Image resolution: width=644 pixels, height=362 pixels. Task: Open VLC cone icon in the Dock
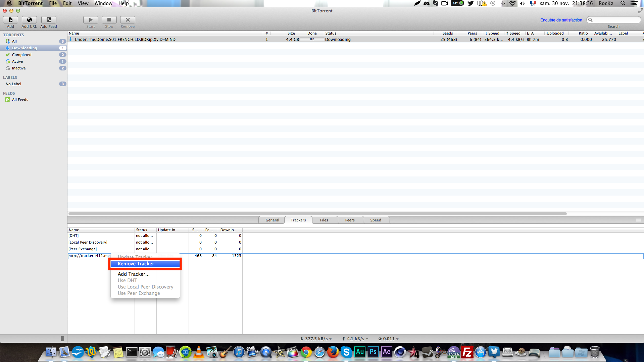click(199, 352)
